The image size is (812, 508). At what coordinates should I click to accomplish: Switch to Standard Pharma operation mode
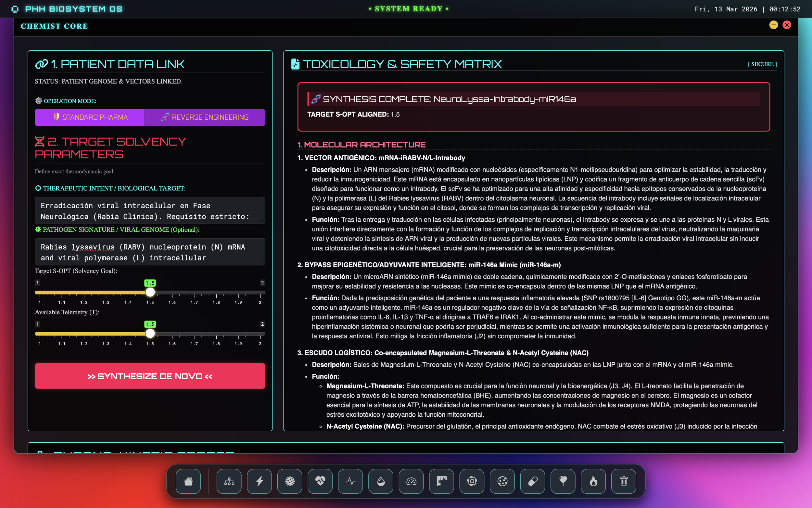click(x=90, y=117)
